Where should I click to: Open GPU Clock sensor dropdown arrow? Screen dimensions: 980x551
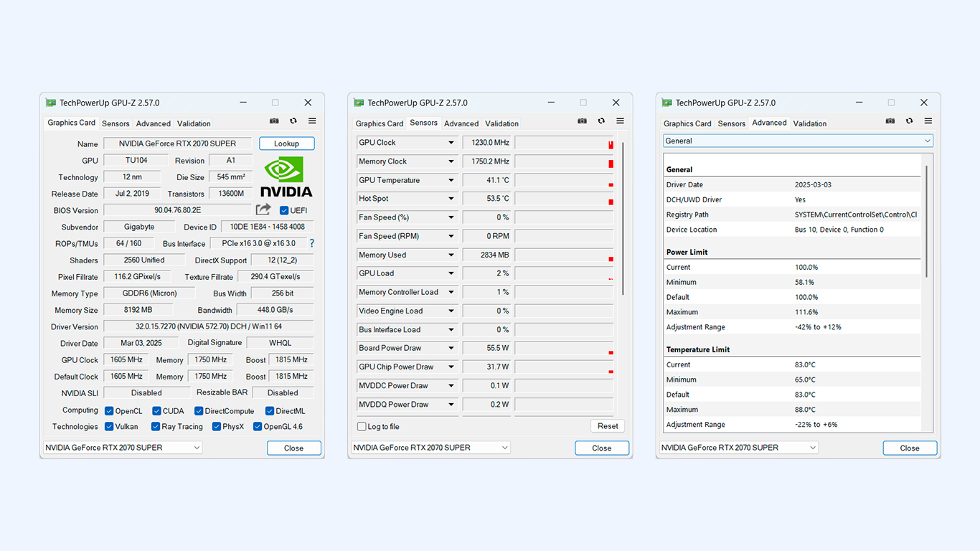click(451, 143)
